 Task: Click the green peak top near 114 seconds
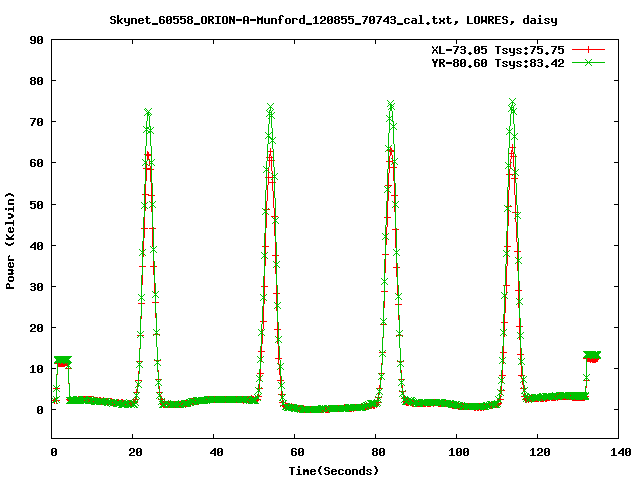click(x=513, y=101)
